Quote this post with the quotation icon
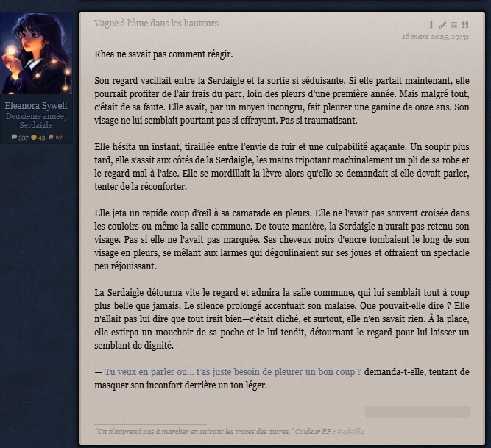 coord(465,25)
